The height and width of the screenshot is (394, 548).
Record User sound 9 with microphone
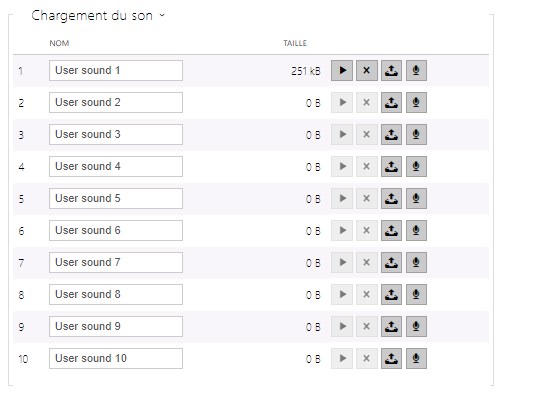[416, 327]
